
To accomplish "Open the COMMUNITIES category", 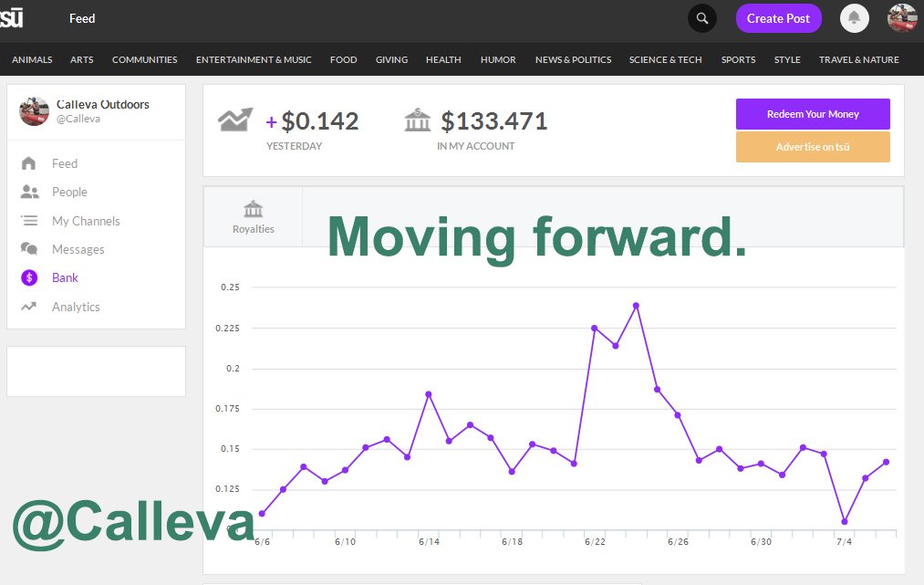I will (x=144, y=59).
